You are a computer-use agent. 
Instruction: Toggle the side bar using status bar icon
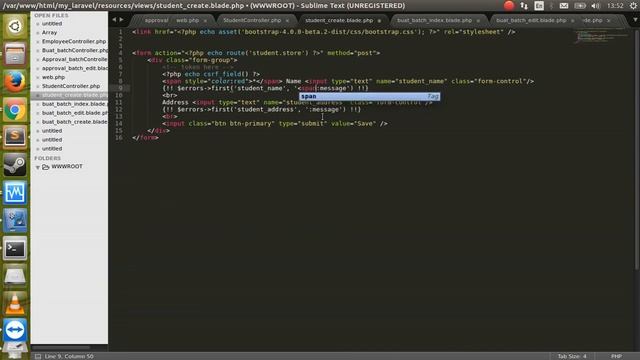click(38, 356)
